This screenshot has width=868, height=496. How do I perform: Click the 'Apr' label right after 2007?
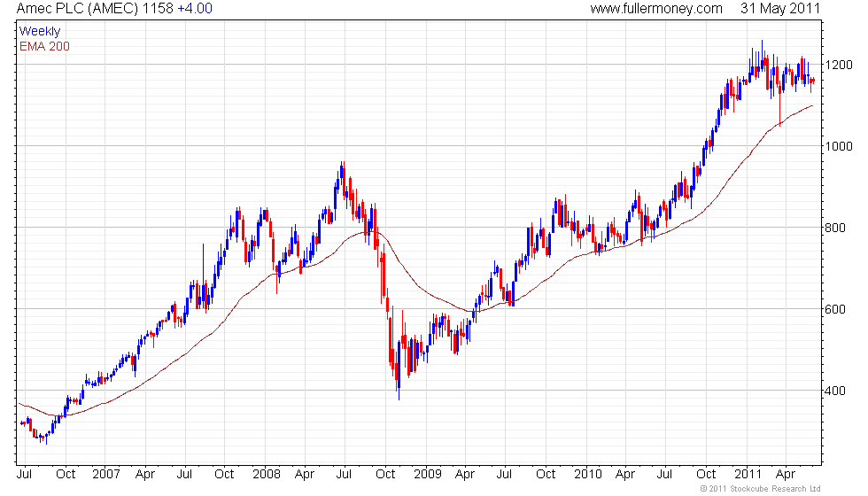(145, 475)
